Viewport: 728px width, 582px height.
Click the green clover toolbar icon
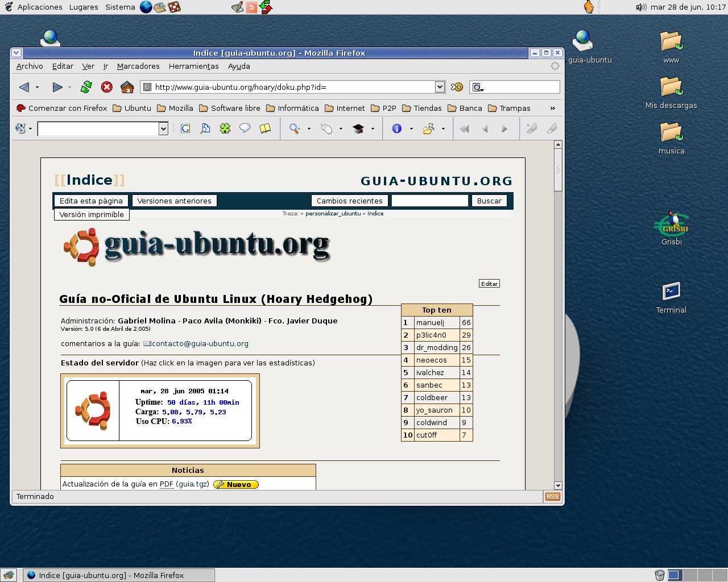[x=225, y=128]
